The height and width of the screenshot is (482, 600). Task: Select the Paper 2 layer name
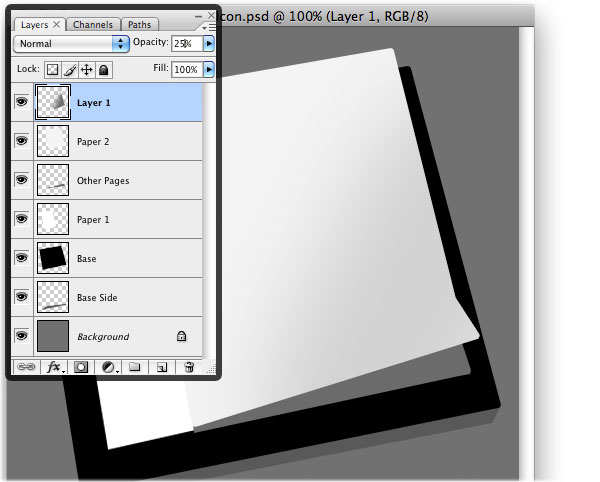tap(93, 142)
